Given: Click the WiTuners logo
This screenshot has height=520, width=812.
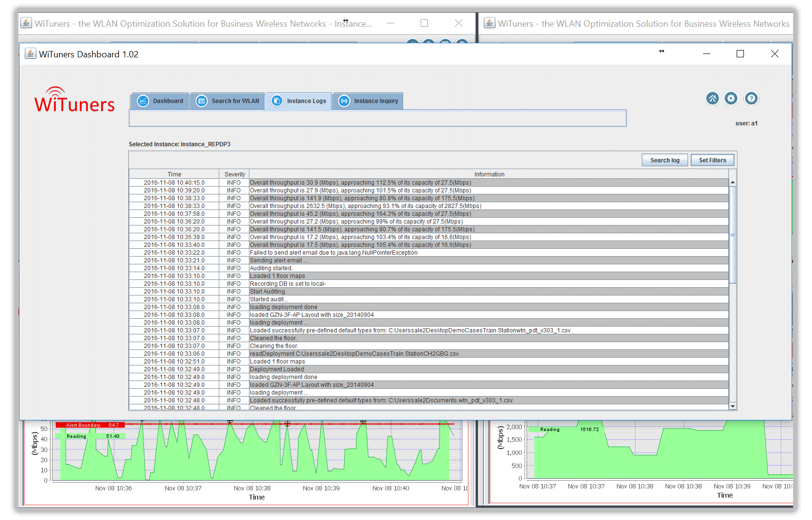Looking at the screenshot, I should click(x=74, y=100).
